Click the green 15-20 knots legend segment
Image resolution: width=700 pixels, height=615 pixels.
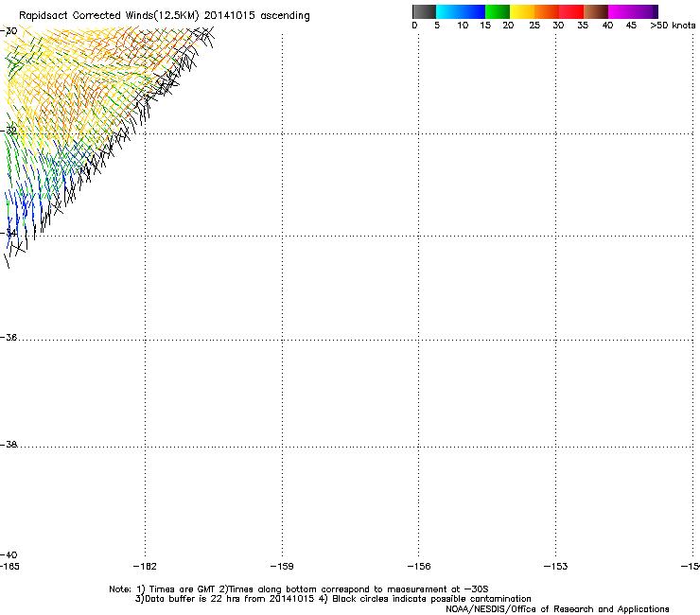coord(498,11)
